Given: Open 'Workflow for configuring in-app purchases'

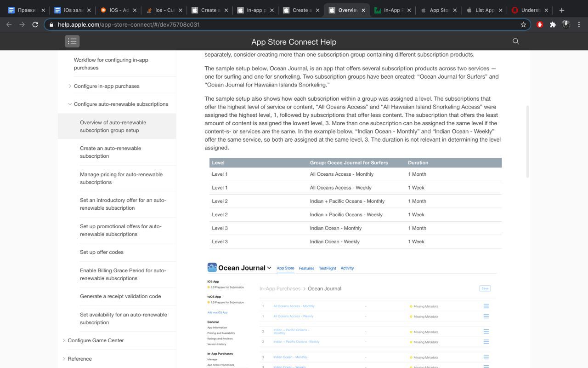Looking at the screenshot, I should pyautogui.click(x=111, y=64).
